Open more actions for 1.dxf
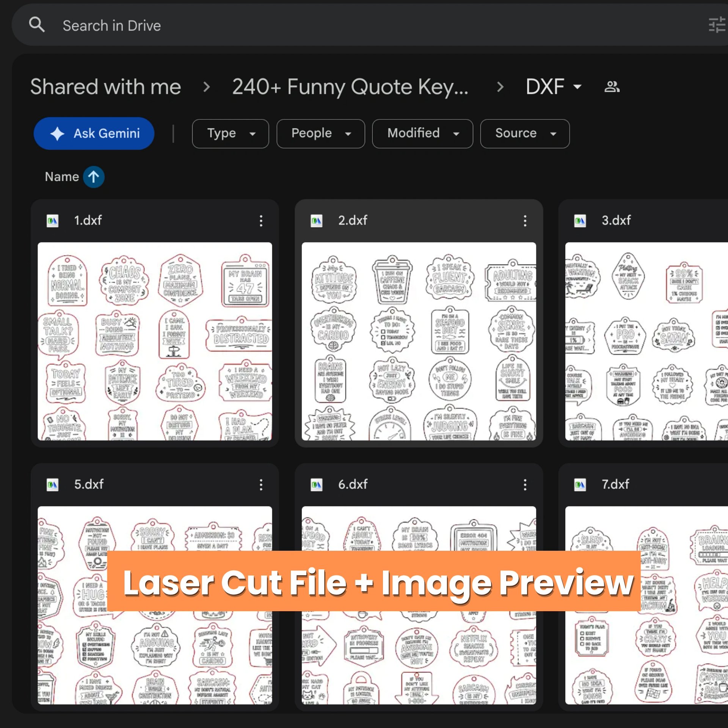 pyautogui.click(x=261, y=221)
